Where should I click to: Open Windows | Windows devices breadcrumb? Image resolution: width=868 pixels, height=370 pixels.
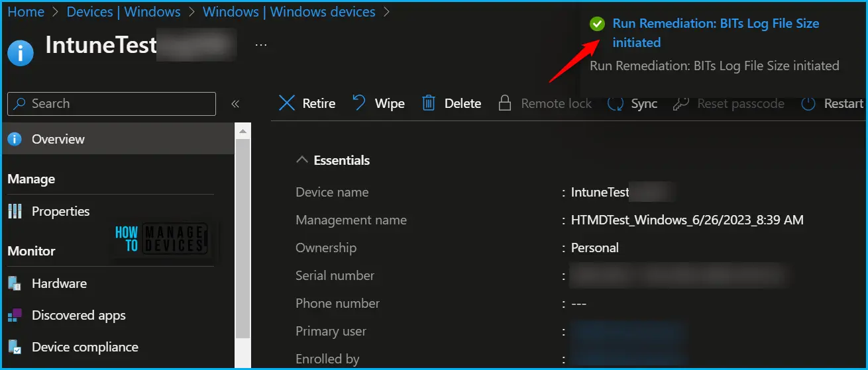289,12
